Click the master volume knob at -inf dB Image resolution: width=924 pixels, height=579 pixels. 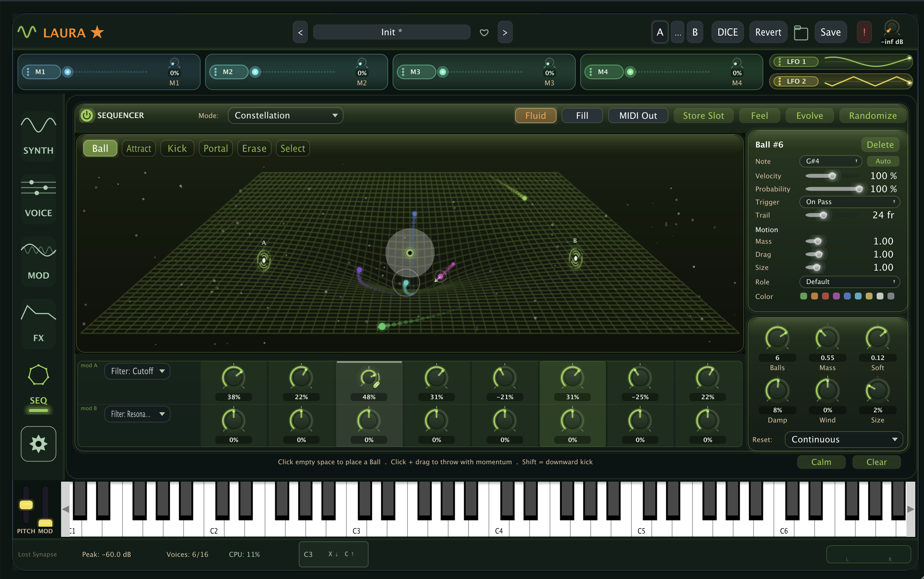(891, 28)
